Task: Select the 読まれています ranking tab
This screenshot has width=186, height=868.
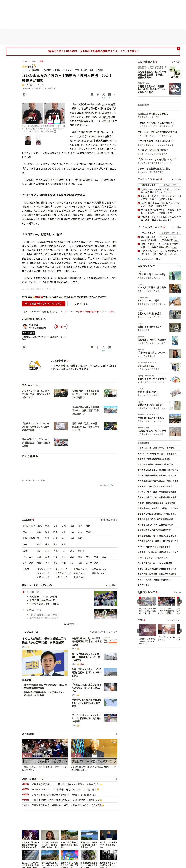Action: 148,185
